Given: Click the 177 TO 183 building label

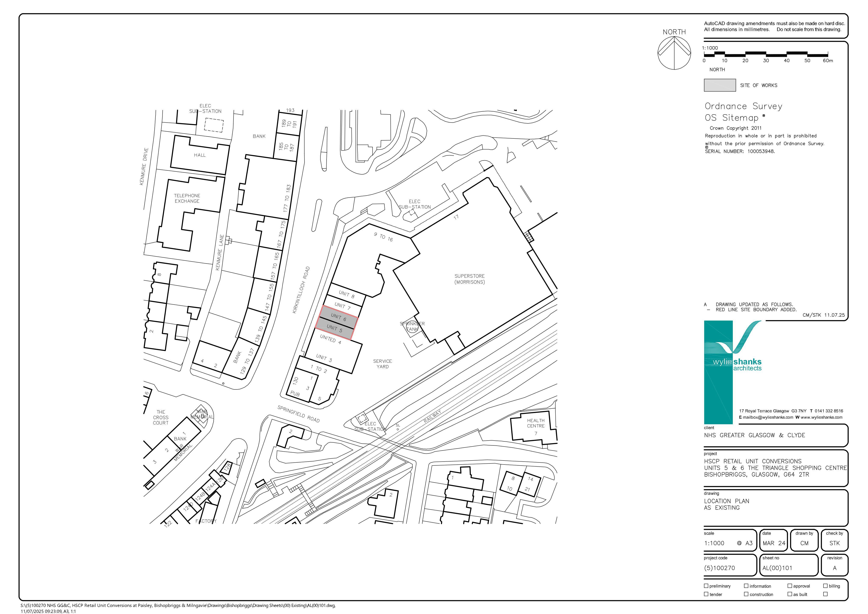Looking at the screenshot, I should (x=287, y=198).
